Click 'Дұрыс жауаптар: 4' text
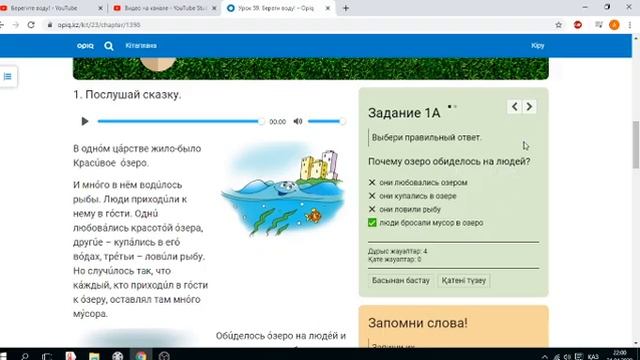 [398, 251]
